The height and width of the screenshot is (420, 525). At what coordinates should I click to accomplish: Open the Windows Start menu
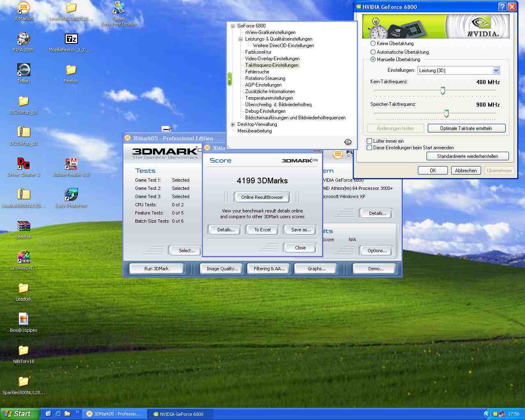click(20, 414)
